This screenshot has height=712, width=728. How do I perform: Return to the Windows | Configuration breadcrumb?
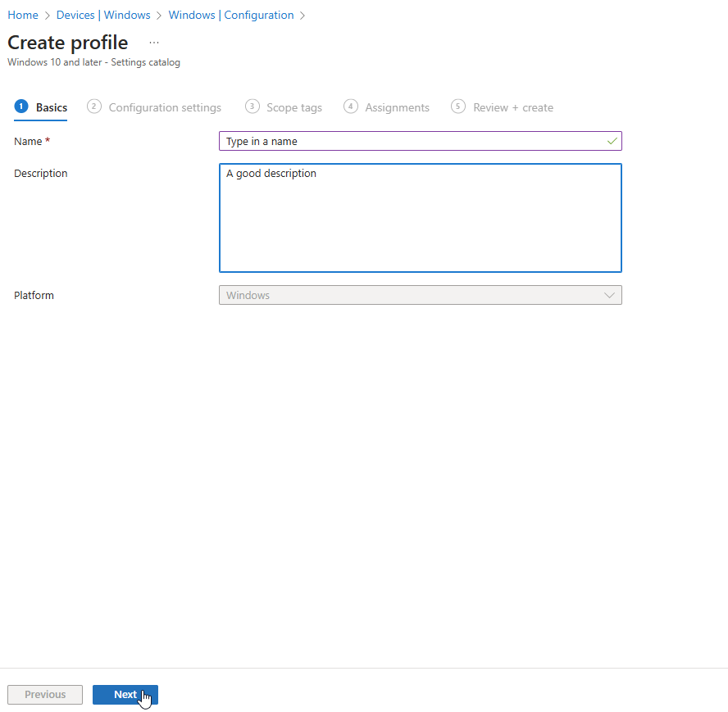coord(230,15)
